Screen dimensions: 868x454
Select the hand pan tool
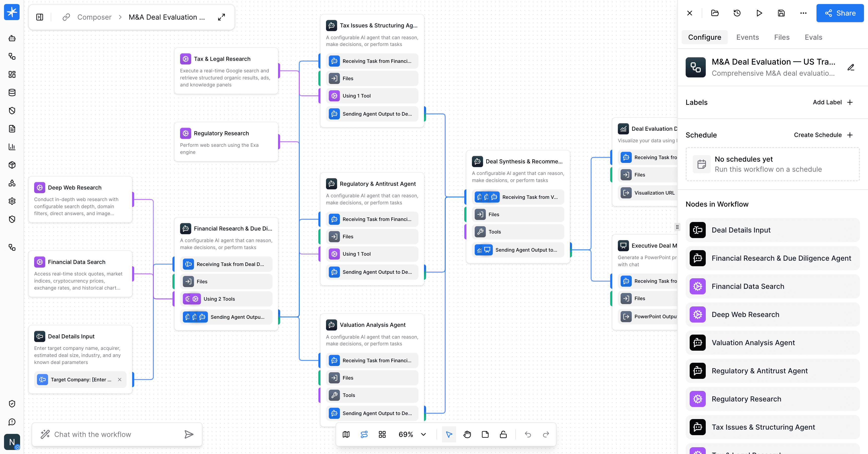467,434
